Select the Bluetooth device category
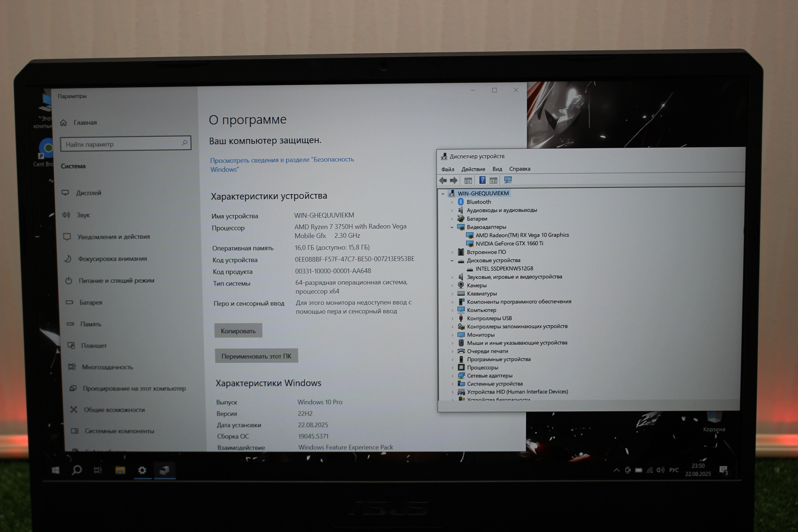This screenshot has width=798, height=532. coord(479,202)
